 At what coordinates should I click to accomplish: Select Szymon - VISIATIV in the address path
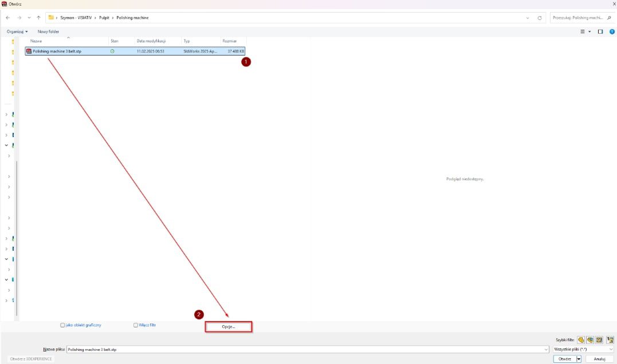click(76, 18)
